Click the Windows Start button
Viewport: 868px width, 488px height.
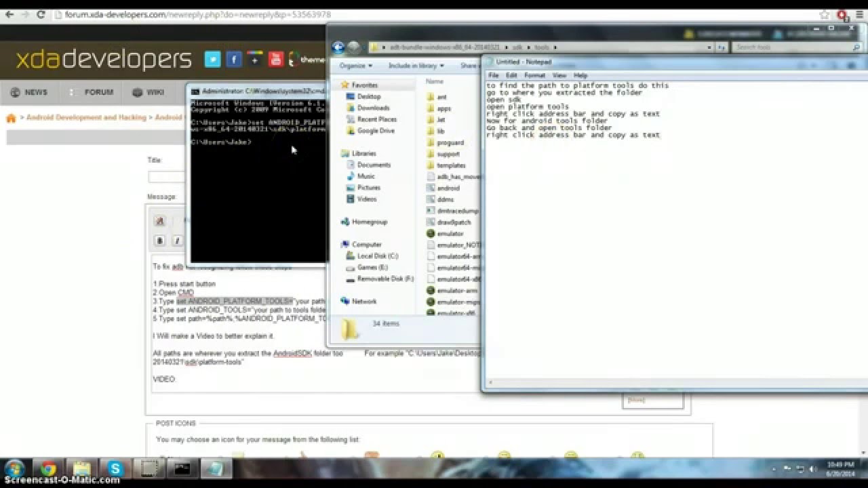(14, 468)
